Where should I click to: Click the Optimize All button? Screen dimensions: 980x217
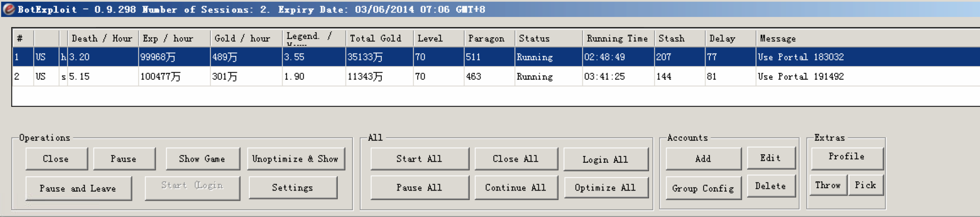coord(606,188)
